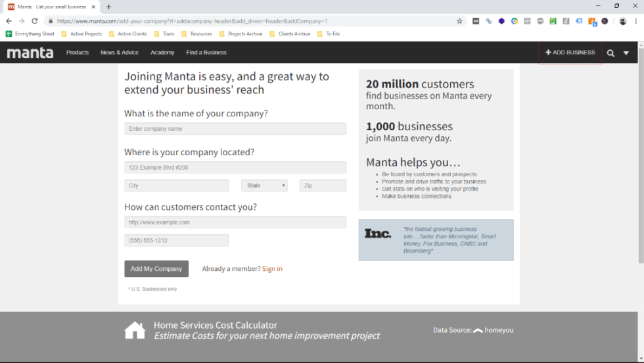Go to the Academy menu item

[162, 53]
